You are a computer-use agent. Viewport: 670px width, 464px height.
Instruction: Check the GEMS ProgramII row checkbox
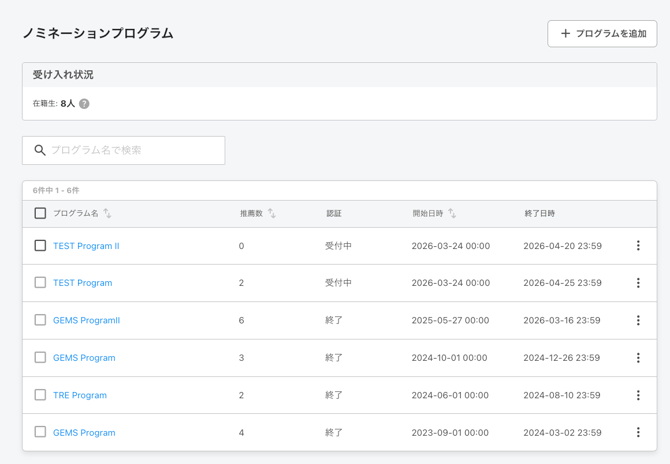[40, 320]
